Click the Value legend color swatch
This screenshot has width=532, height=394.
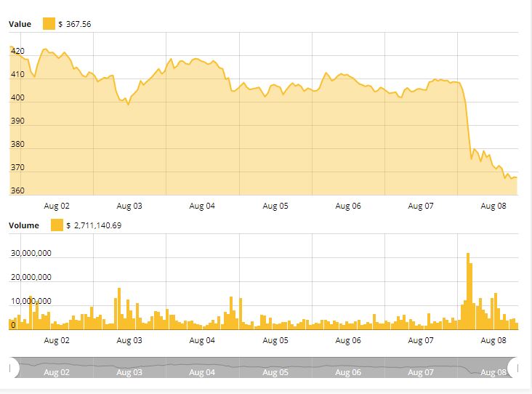(x=49, y=24)
